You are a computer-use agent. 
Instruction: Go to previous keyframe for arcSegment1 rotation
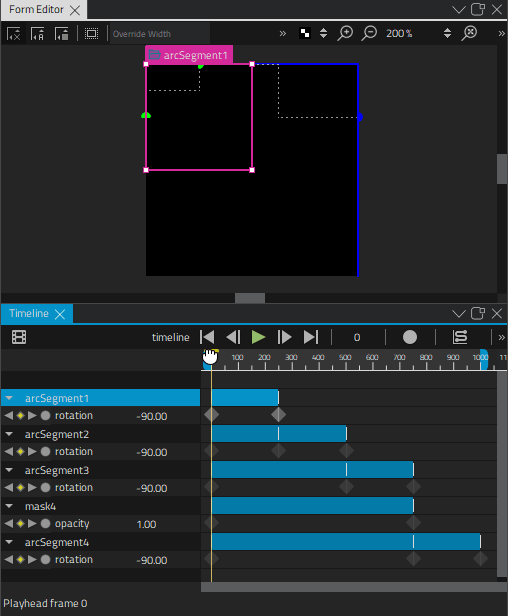point(8,415)
